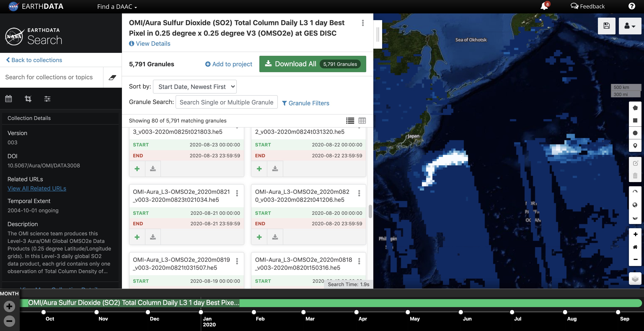The width and height of the screenshot is (644, 331).
Task: Download the 2020m0821 granule
Action: tap(153, 237)
